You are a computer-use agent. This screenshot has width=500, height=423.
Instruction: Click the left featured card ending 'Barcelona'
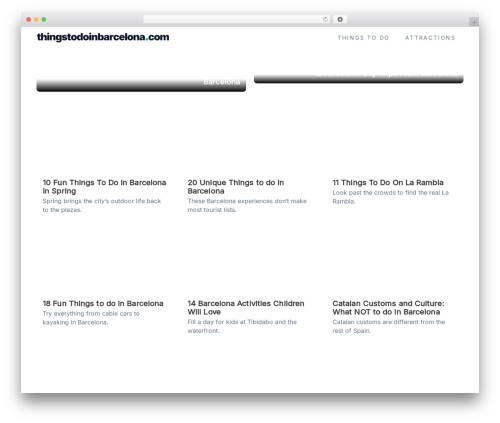pyautogui.click(x=141, y=85)
